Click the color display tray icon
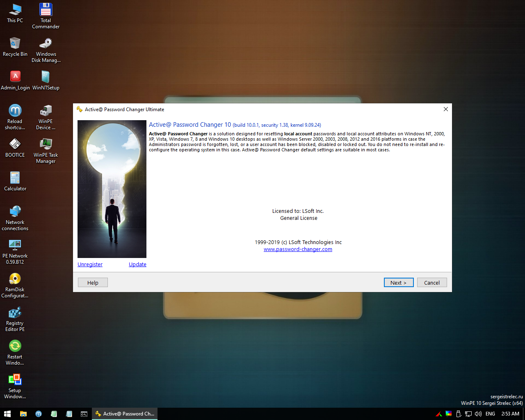The height and width of the screenshot is (420, 525). [449, 414]
